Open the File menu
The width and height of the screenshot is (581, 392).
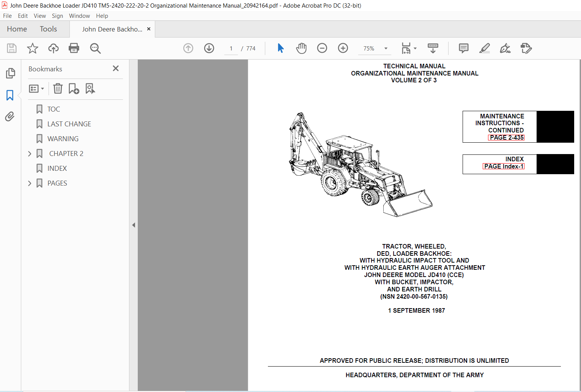coord(7,16)
